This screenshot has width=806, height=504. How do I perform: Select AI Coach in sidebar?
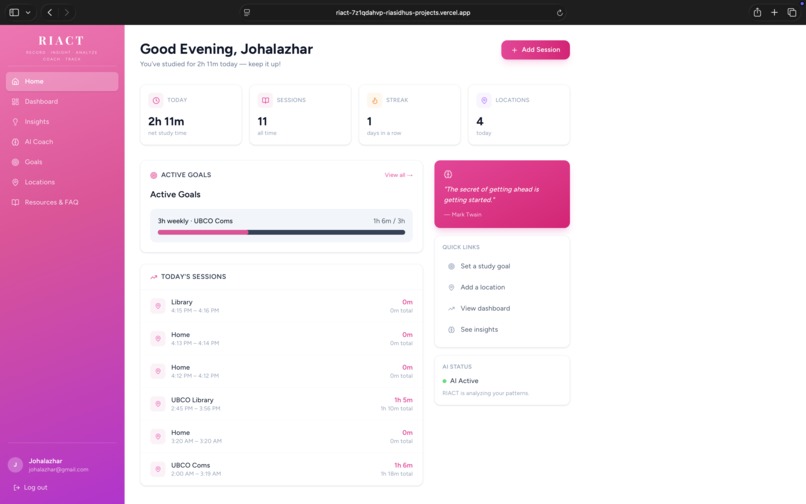pos(62,141)
